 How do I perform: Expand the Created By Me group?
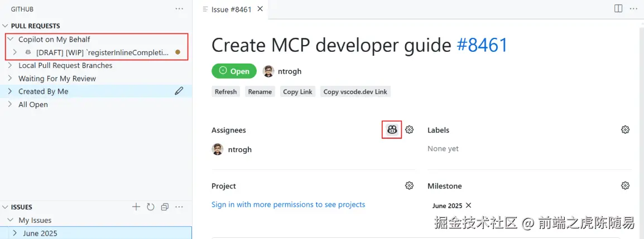coord(11,91)
